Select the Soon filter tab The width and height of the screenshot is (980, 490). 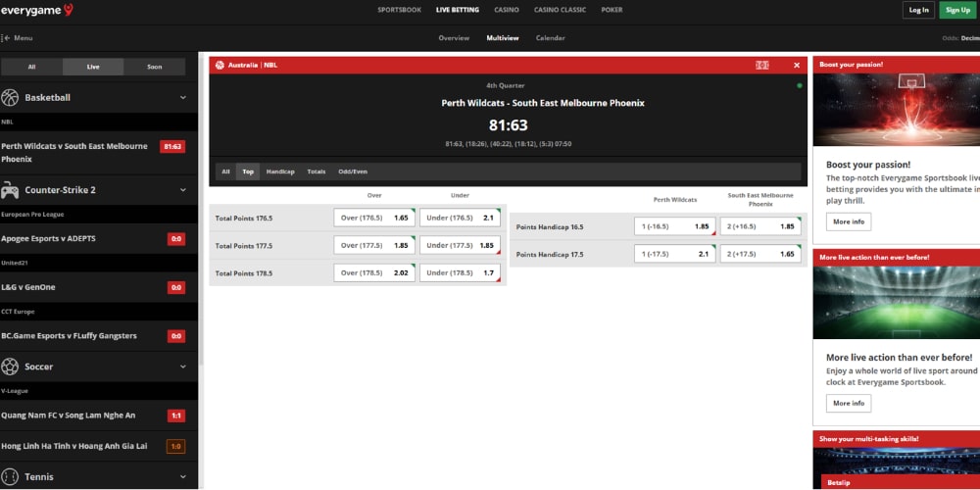pyautogui.click(x=155, y=67)
